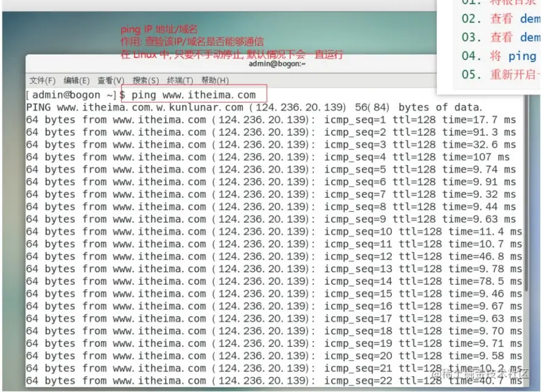Click the terminal title admin@bogon:~
The height and width of the screenshot is (392, 541).
tap(277, 63)
